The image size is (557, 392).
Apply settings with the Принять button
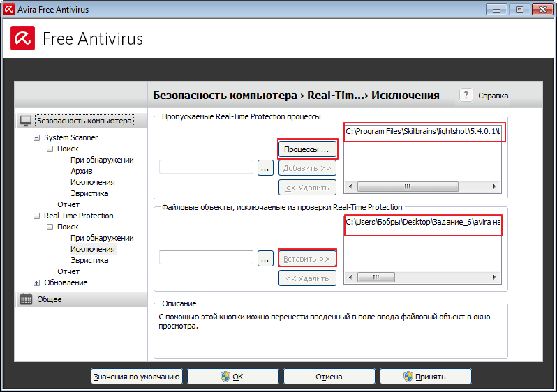pos(426,377)
